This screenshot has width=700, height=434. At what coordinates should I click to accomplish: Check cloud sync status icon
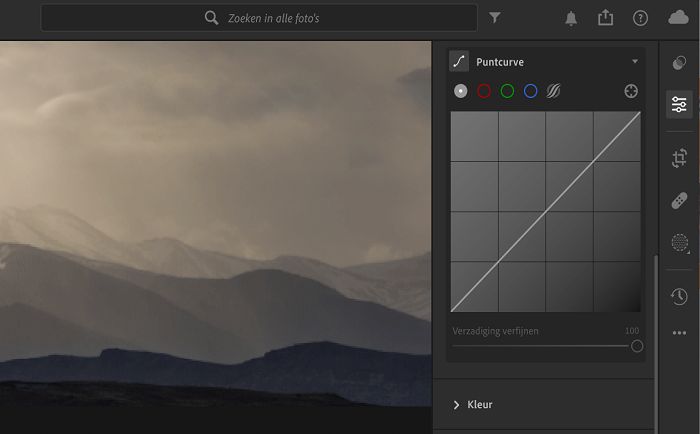(678, 18)
